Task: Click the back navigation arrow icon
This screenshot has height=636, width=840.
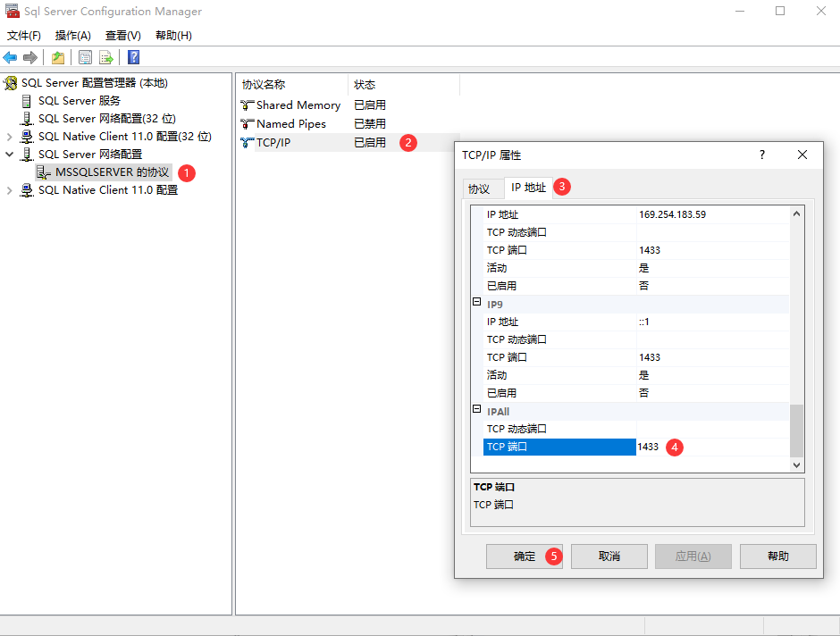Action: [x=10, y=56]
